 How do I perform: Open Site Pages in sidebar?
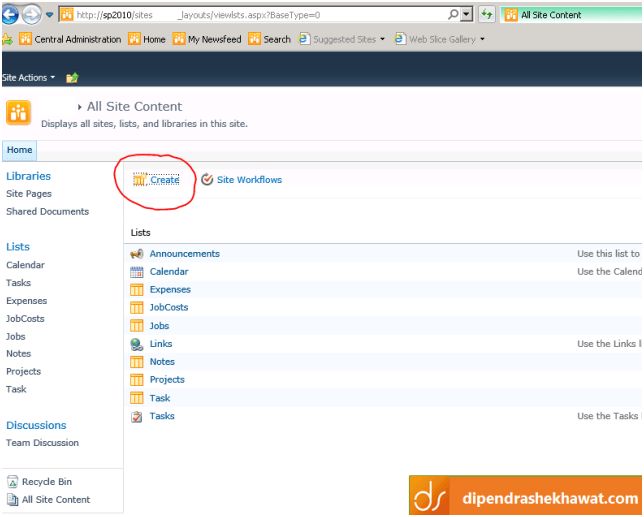point(29,194)
